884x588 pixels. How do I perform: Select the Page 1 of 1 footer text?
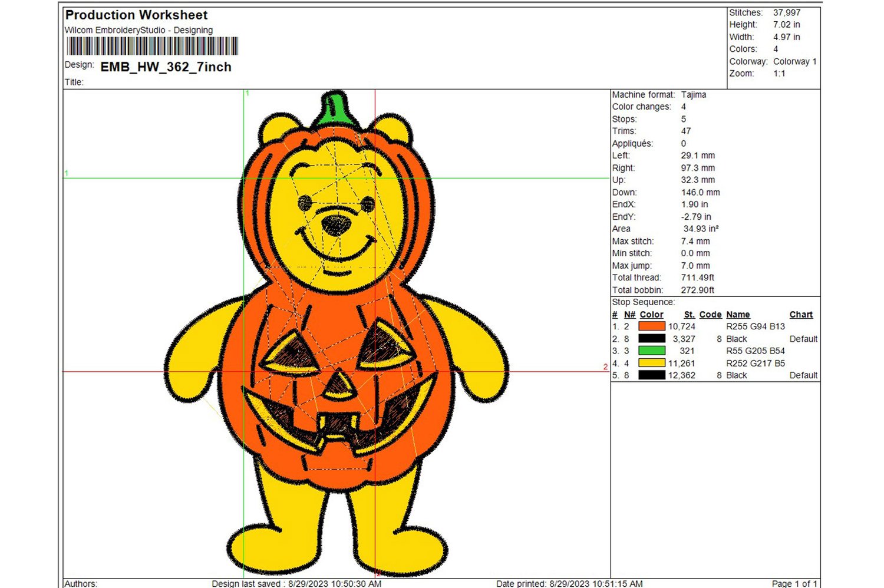point(794,584)
